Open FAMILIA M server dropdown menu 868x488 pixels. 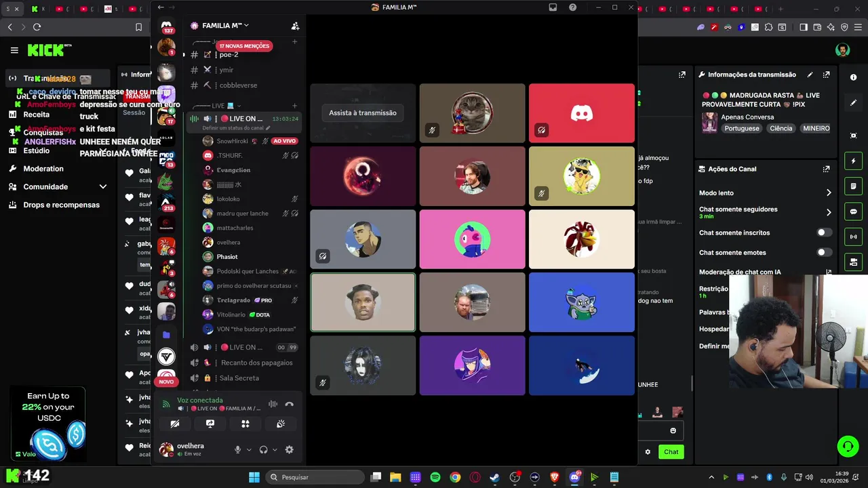tap(225, 26)
